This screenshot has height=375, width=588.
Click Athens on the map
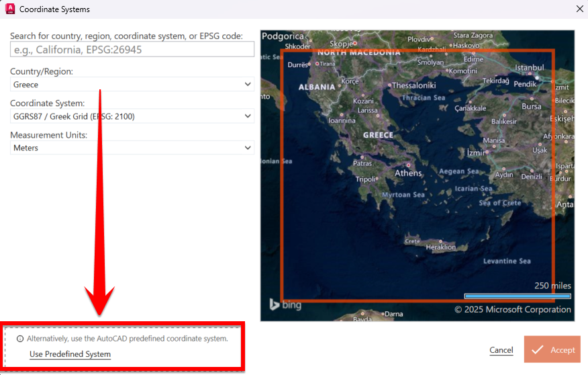click(408, 173)
